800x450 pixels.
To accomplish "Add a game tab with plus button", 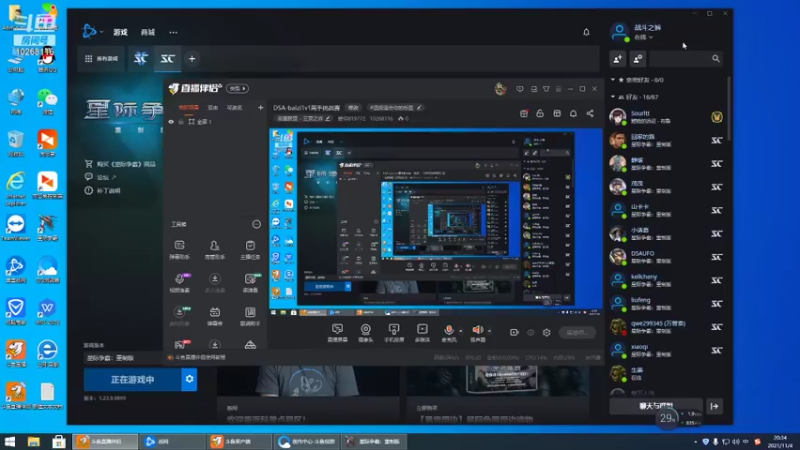I will tap(192, 59).
